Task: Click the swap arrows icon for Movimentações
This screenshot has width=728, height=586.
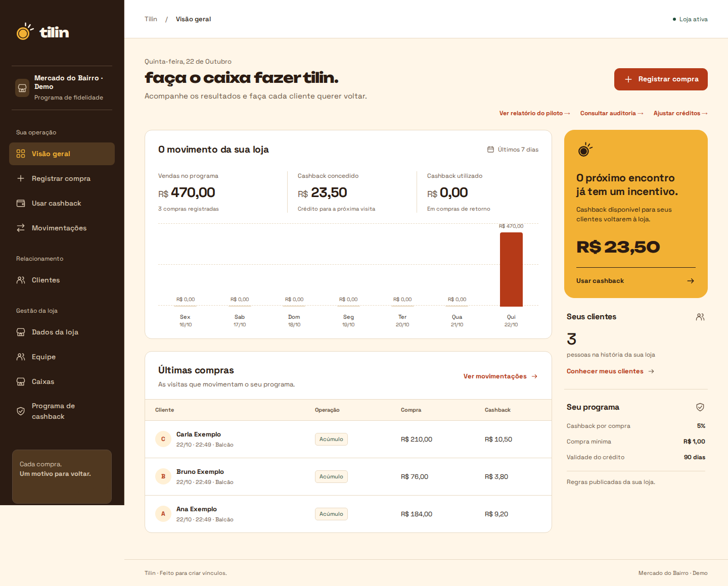Action: 21,228
